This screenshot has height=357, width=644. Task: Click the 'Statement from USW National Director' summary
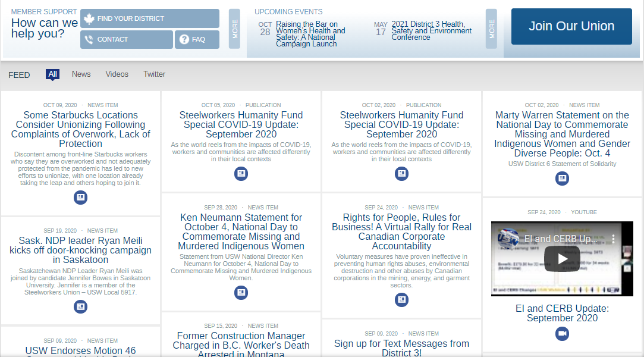click(x=241, y=267)
